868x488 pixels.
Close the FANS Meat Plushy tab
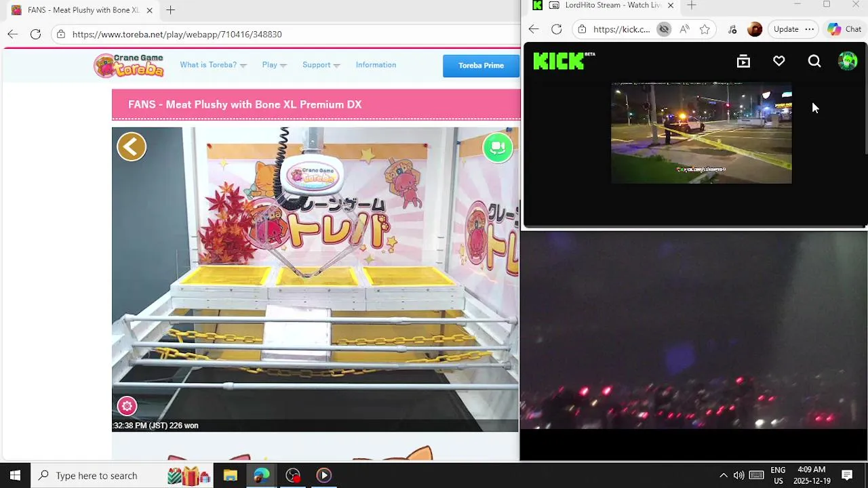click(x=149, y=10)
